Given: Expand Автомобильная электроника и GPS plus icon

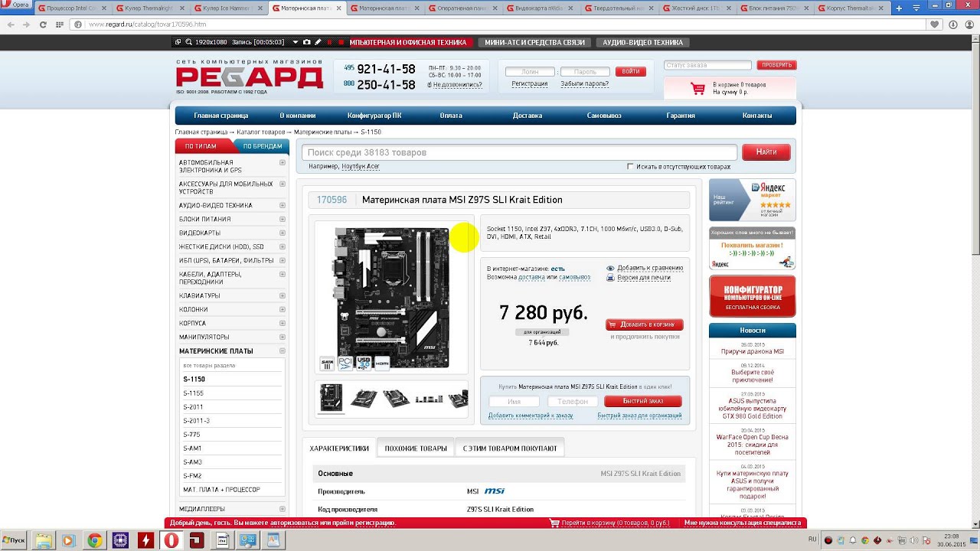Looking at the screenshot, I should click(x=283, y=163).
